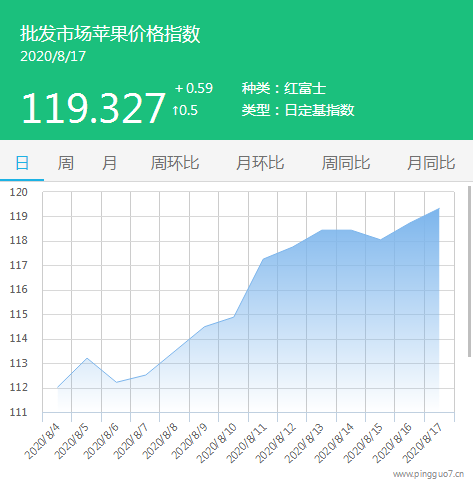Screen dimensions: 473x485
Task: Click the index value 119.327
Action: [x=94, y=108]
